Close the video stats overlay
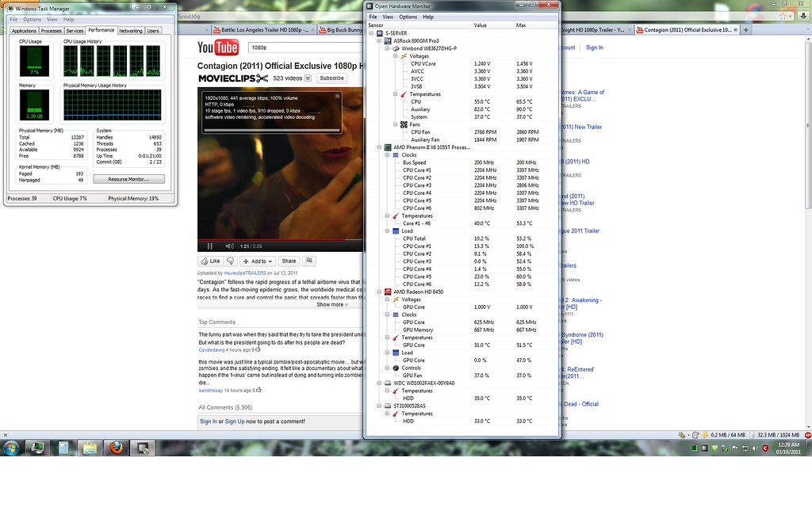Image resolution: width=812 pixels, height=515 pixels. point(337,97)
